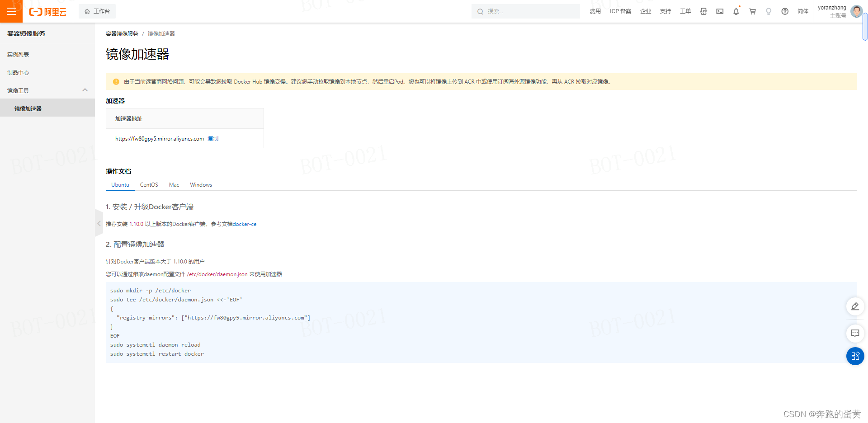Viewport: 868px width, 423px height.
Task: Open the ICP 备案 menu
Action: click(620, 11)
